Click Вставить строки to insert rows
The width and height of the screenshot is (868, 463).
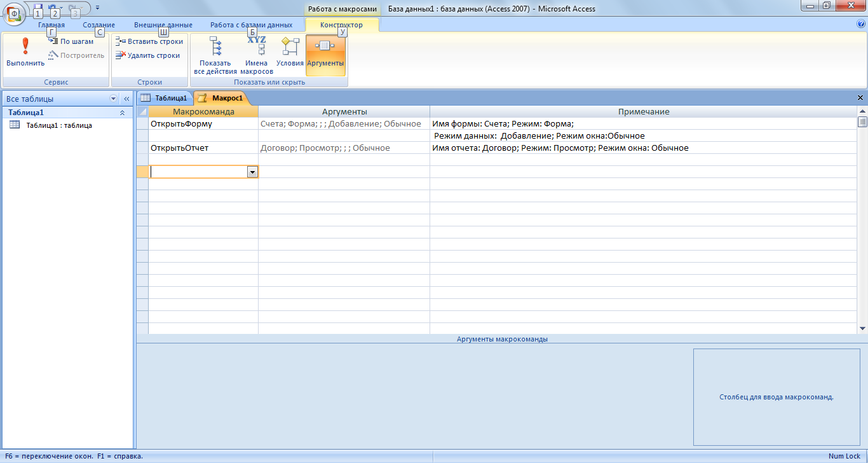pyautogui.click(x=149, y=41)
